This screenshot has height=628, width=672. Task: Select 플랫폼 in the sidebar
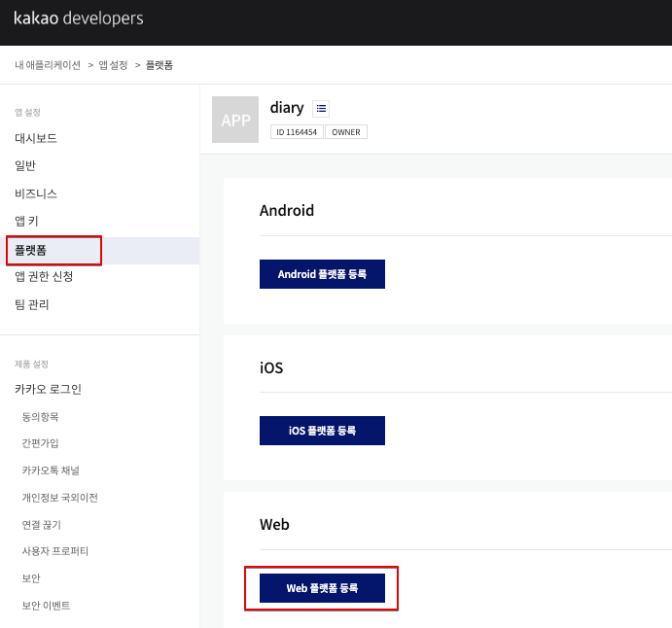pyautogui.click(x=99, y=251)
